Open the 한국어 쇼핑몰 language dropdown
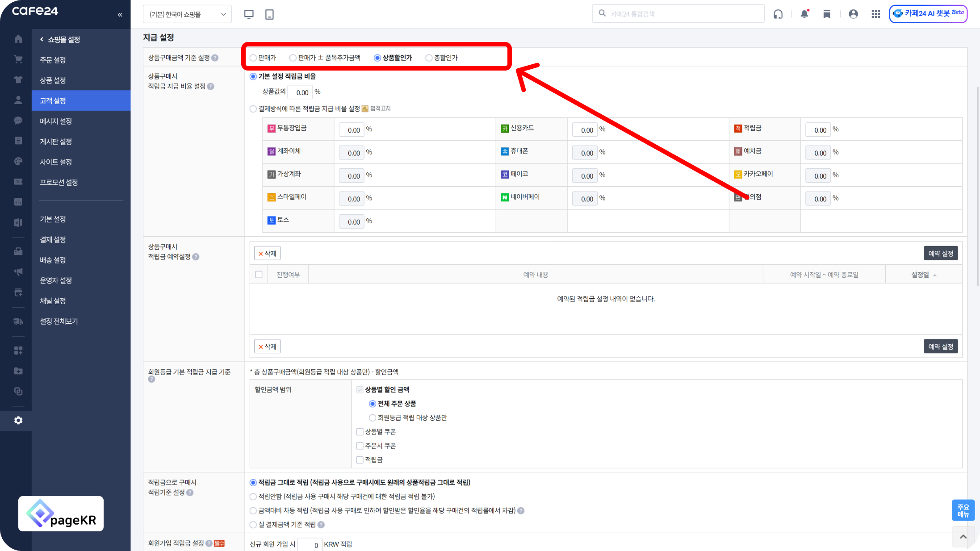 [187, 14]
